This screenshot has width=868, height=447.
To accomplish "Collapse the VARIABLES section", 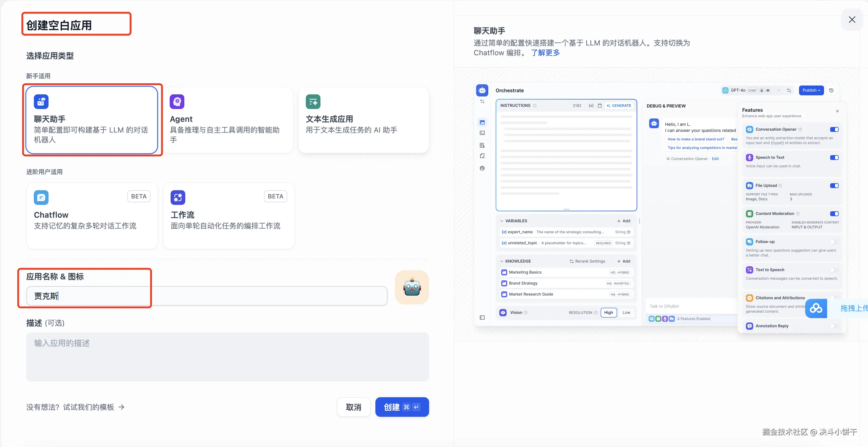I will pos(502,221).
